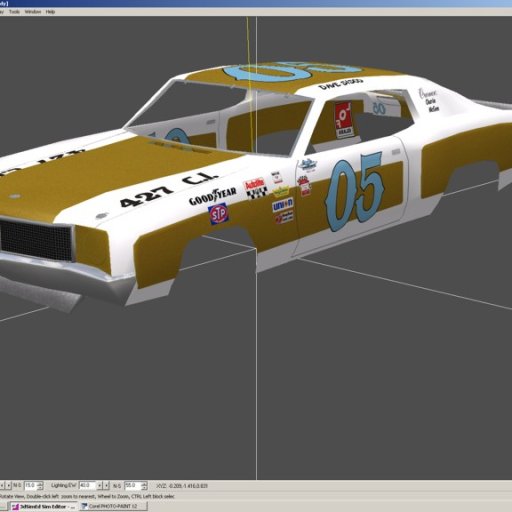The width and height of the screenshot is (512, 512).
Task: Switch to Corel PHOTO-PAINT 12 taskbar button
Action: click(112, 506)
